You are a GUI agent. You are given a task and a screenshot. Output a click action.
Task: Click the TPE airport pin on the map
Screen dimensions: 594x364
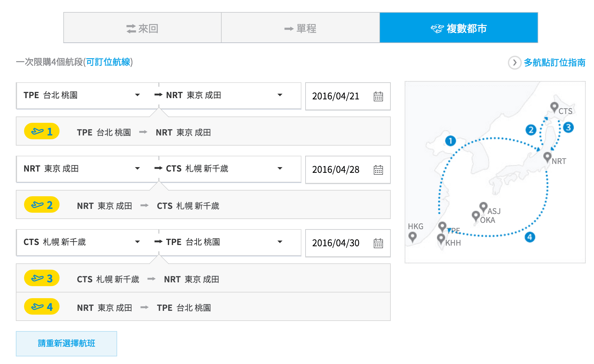click(x=442, y=227)
